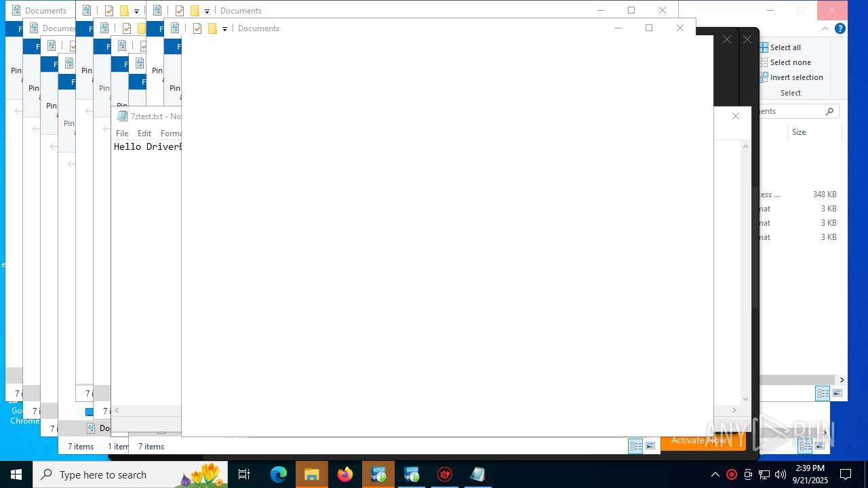Image resolution: width=868 pixels, height=488 pixels.
Task: Open the Notepad Edit menu
Action: click(x=144, y=134)
